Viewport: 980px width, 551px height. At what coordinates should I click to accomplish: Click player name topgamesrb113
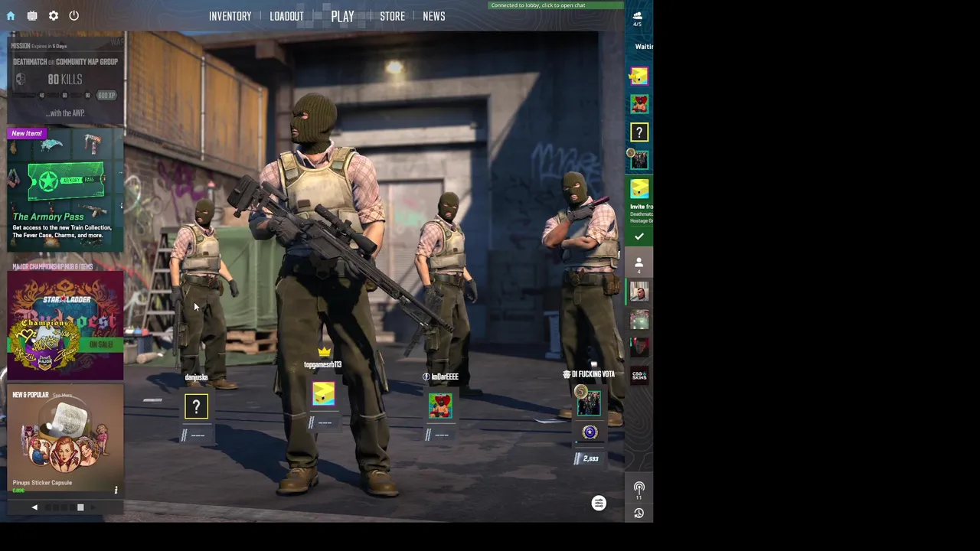[322, 364]
